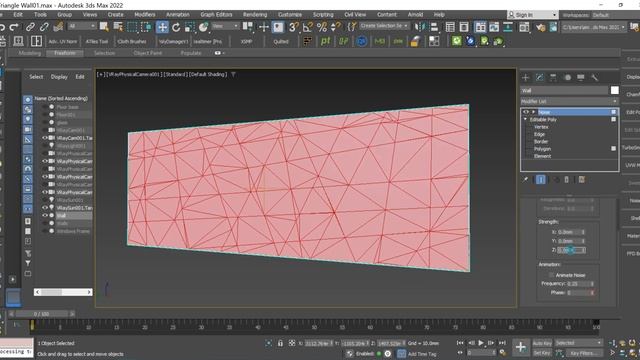This screenshot has width=640, height=360.
Task: Toggle the Auto Key button
Action: click(x=542, y=343)
